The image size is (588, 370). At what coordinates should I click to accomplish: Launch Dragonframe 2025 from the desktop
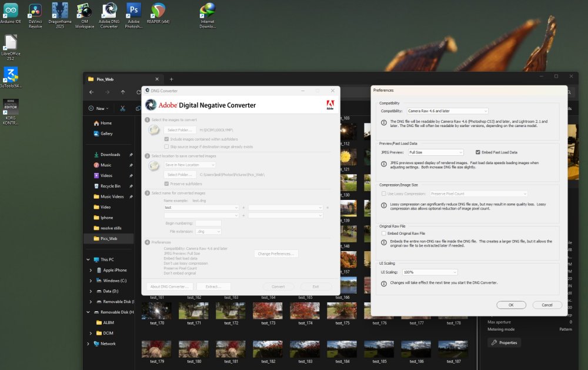pos(59,11)
